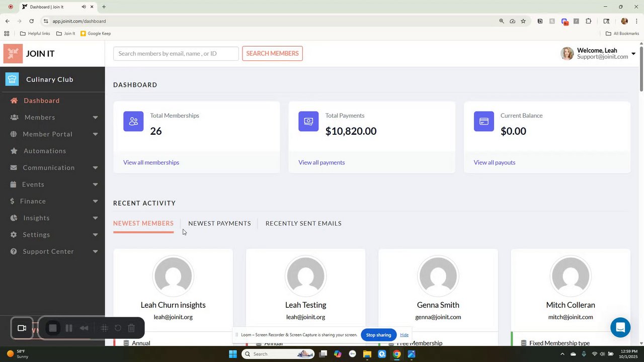Open the View all payments link
The width and height of the screenshot is (644, 362).
coord(321,162)
